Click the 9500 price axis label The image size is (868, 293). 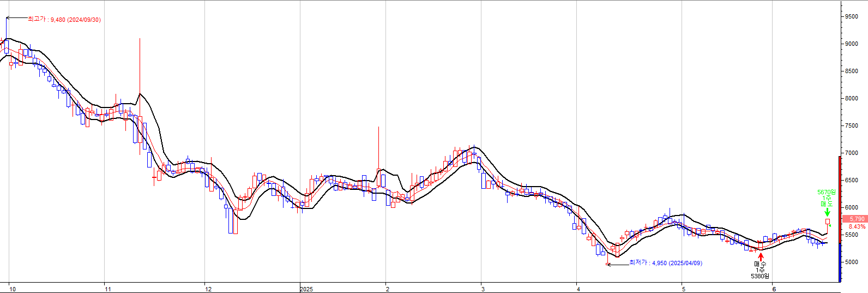pos(852,16)
